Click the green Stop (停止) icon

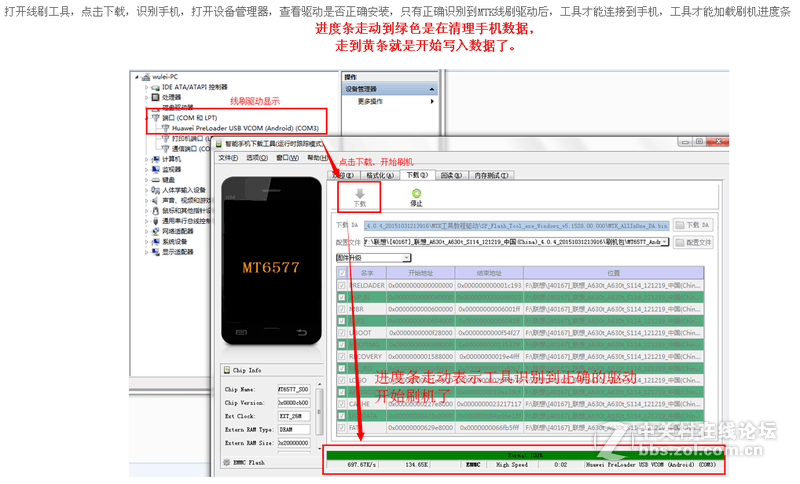416,193
